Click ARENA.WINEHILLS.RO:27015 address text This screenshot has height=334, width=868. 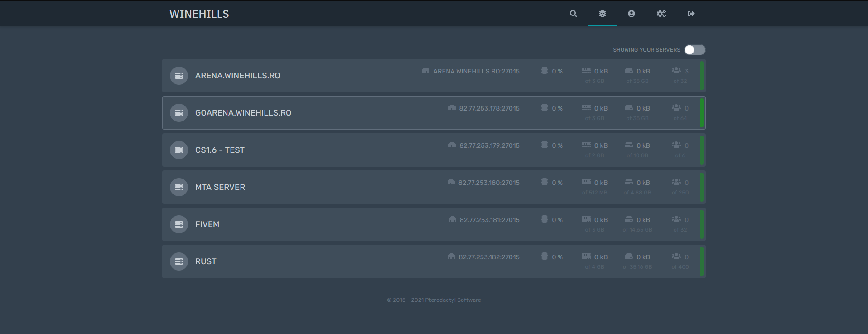click(x=476, y=71)
